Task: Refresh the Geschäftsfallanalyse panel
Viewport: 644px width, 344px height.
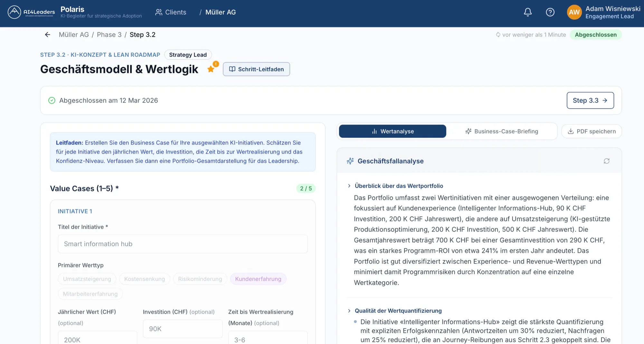Action: pyautogui.click(x=607, y=161)
